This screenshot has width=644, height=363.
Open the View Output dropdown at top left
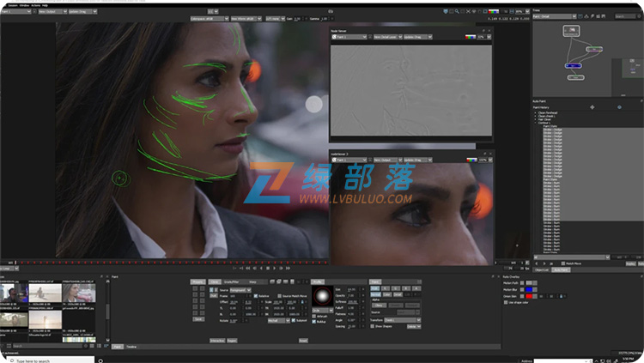(x=52, y=11)
